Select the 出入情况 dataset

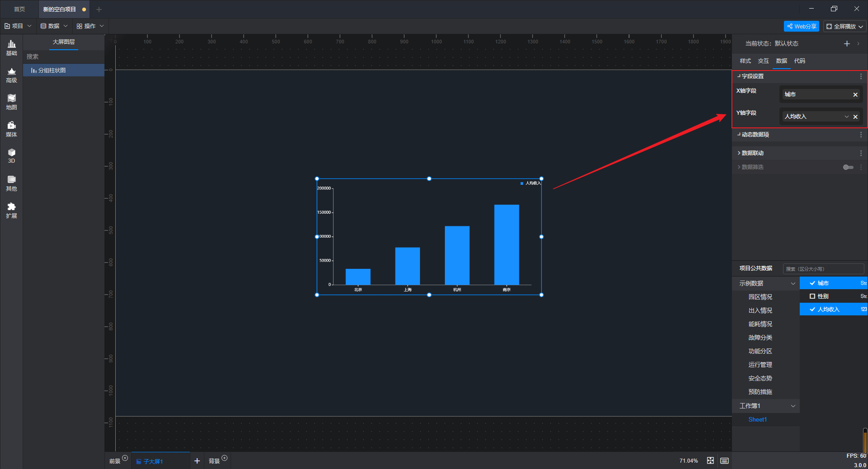pyautogui.click(x=760, y=310)
